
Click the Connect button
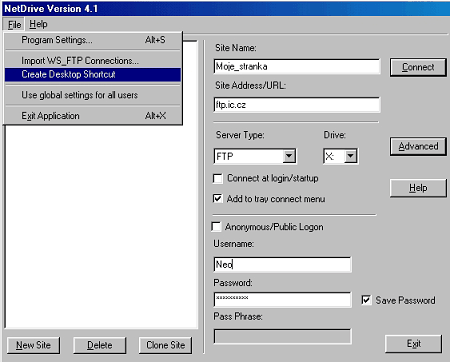(x=418, y=67)
